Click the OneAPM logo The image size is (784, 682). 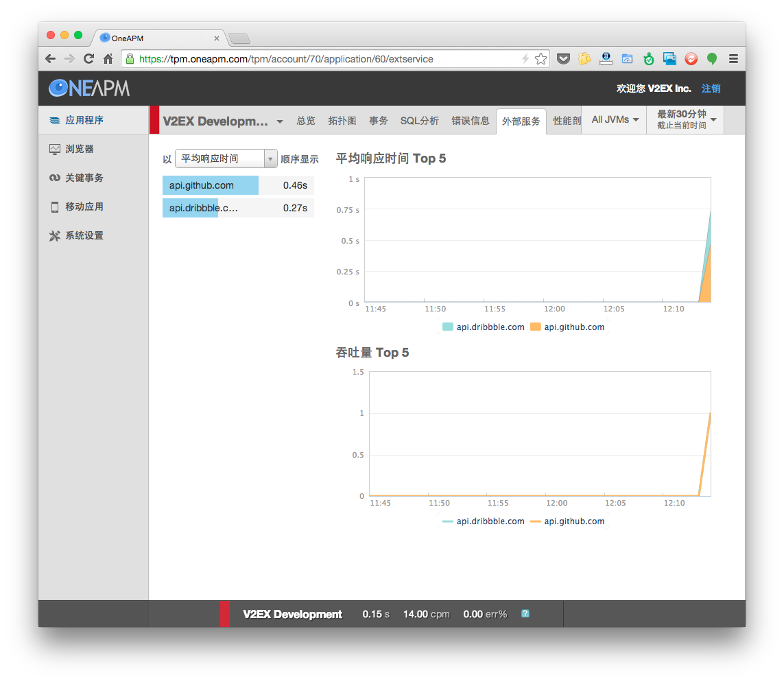click(x=89, y=88)
